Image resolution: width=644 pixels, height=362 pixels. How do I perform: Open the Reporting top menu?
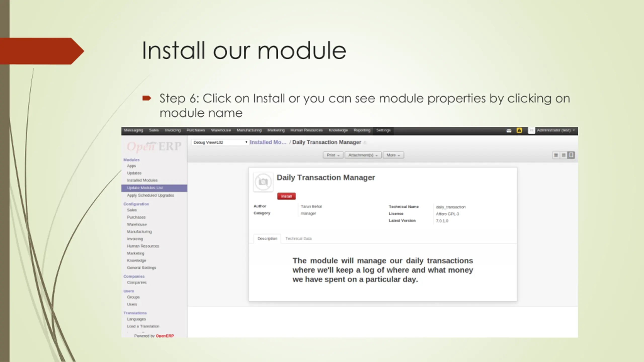[362, 130]
